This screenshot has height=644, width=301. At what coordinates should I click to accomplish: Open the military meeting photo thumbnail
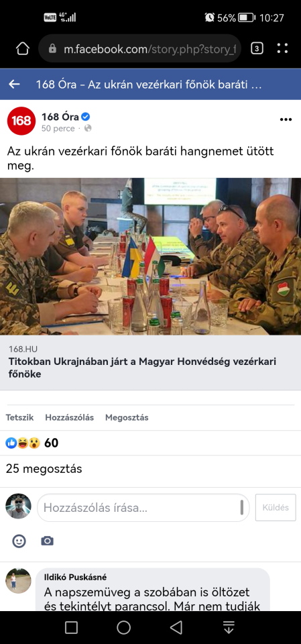150,256
